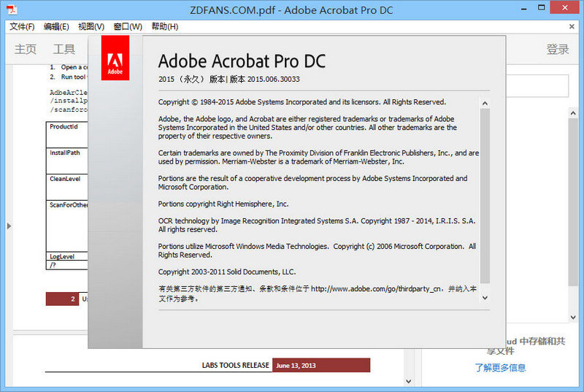This screenshot has width=584, height=392.
Task: Open the 编辑(E) menu
Action: click(56, 27)
